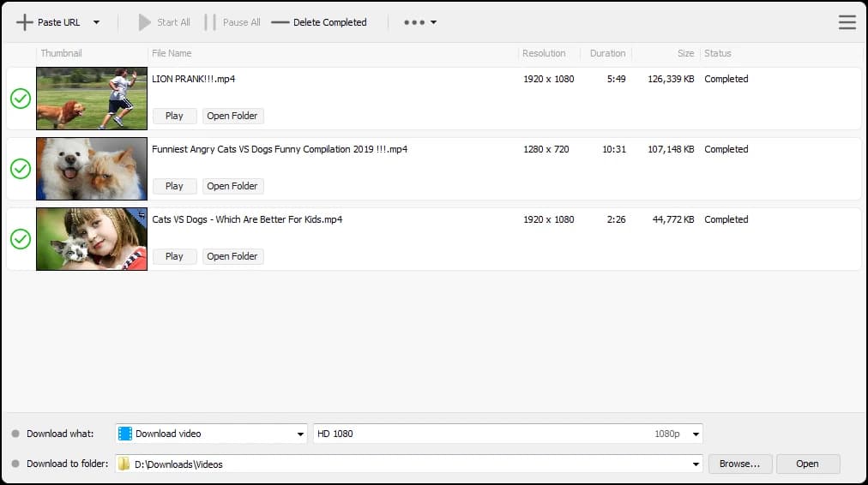Toggle the dot beside Download to folder
Screen dimensions: 868x485
(x=15, y=464)
